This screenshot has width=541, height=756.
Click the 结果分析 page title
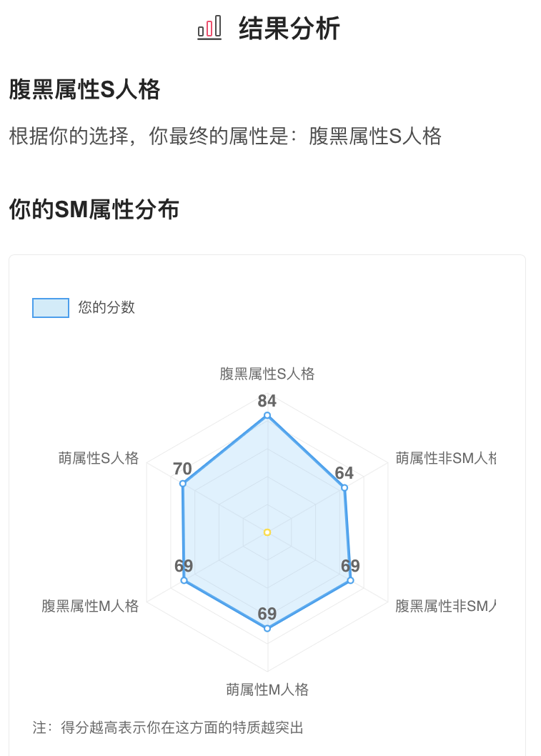pyautogui.click(x=289, y=28)
